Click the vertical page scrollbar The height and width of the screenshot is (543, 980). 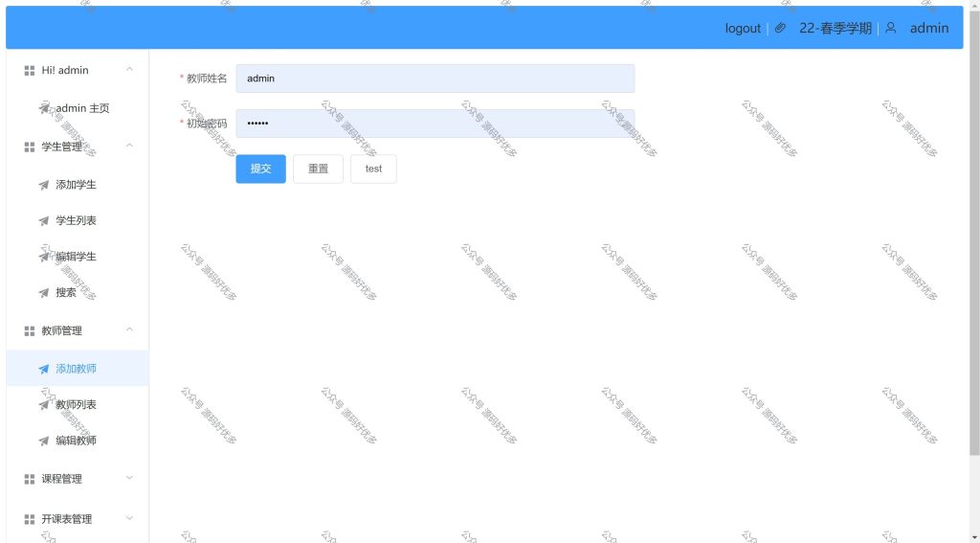pyautogui.click(x=974, y=232)
